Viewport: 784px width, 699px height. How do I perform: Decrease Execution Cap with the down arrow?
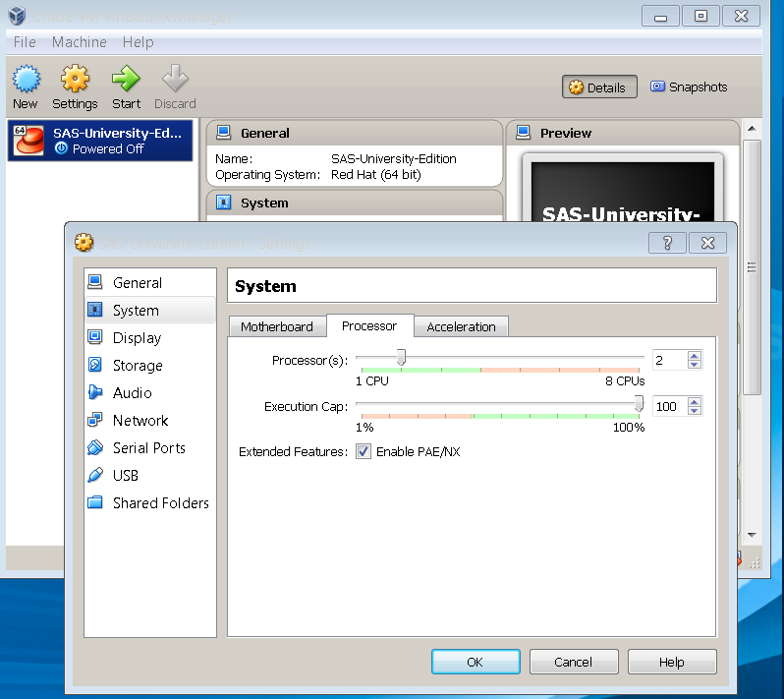point(694,411)
